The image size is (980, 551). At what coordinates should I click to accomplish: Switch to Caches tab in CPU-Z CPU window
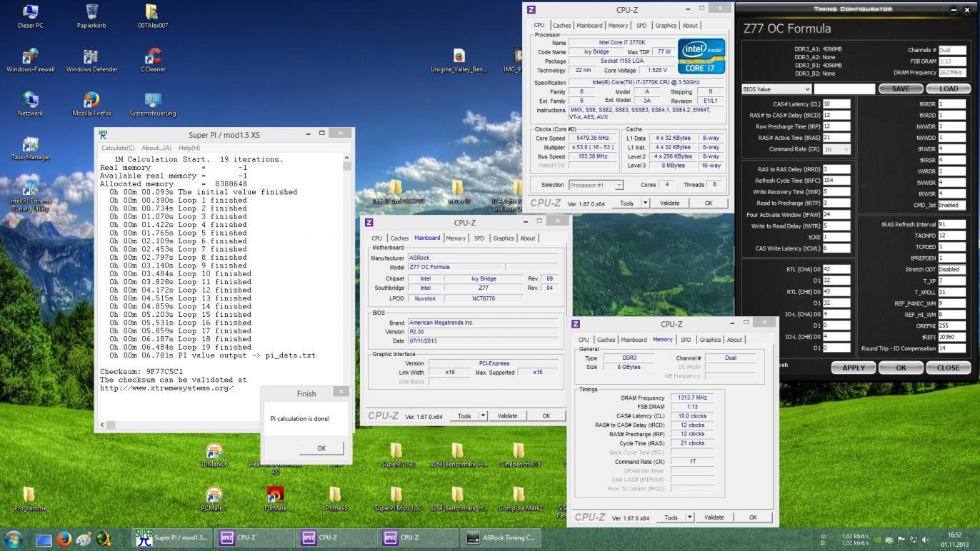[562, 26]
